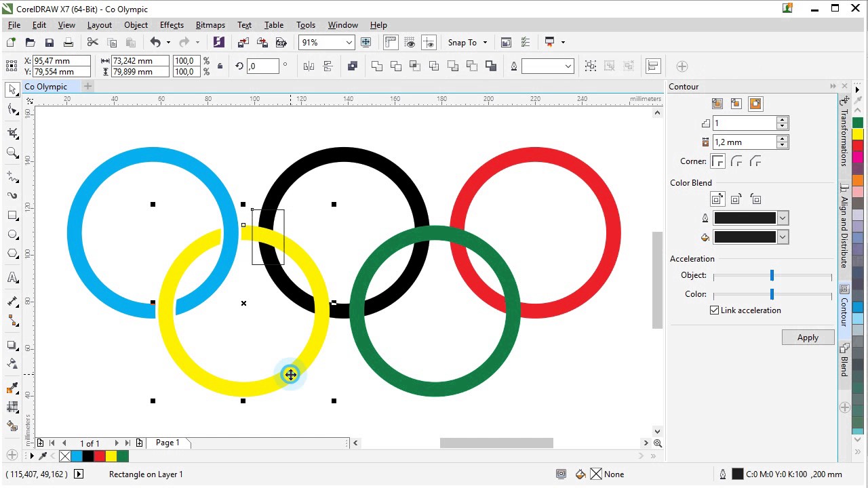The width and height of the screenshot is (868, 488).
Task: Click the Print icon
Action: click(x=68, y=43)
